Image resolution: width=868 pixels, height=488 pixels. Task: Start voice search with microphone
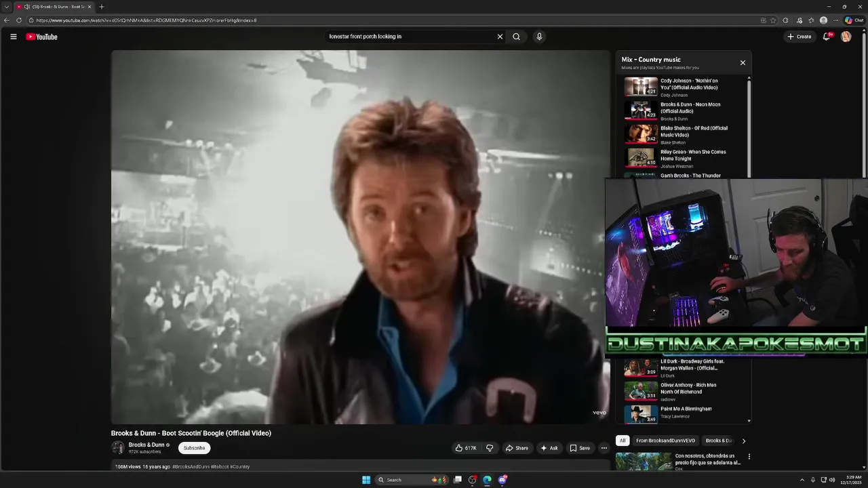click(x=539, y=37)
